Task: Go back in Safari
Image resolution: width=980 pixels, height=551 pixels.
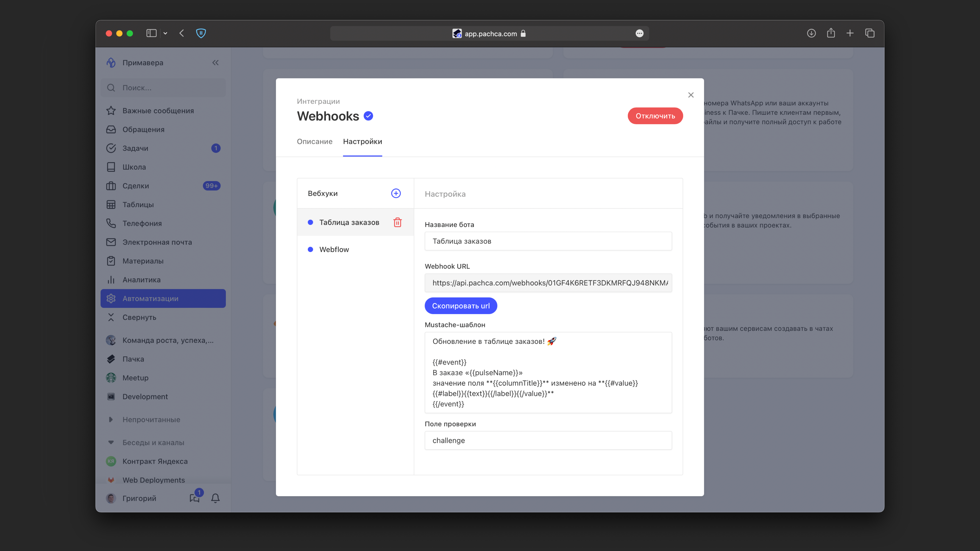Action: [x=182, y=33]
